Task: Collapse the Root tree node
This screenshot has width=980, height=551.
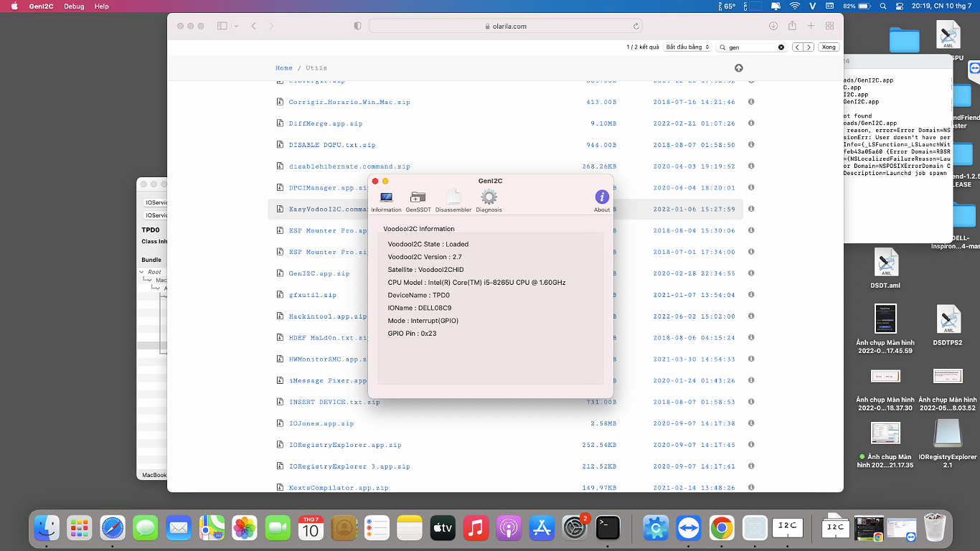Action: tap(142, 272)
